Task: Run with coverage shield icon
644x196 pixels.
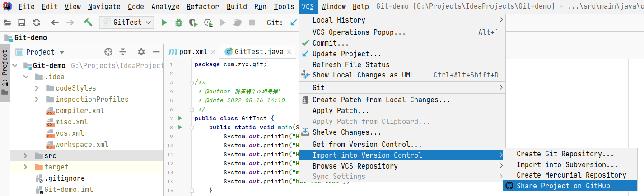Action: pyautogui.click(x=193, y=23)
